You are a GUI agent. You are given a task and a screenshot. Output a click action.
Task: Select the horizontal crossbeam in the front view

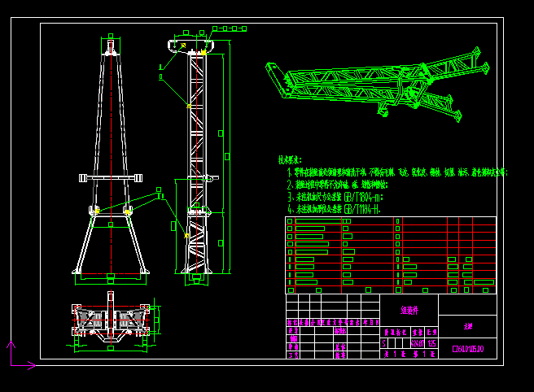point(111,177)
